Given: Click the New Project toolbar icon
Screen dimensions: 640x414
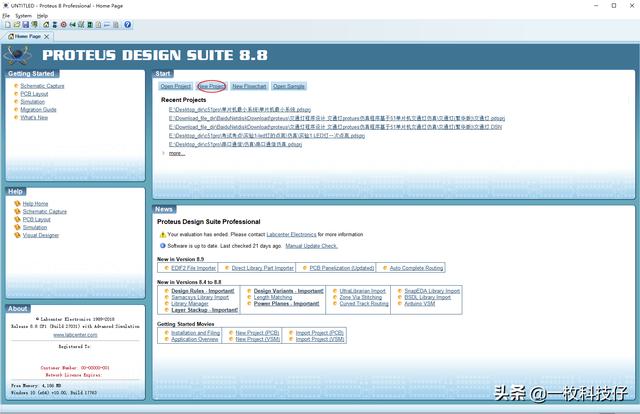Looking at the screenshot, I should point(8,25).
